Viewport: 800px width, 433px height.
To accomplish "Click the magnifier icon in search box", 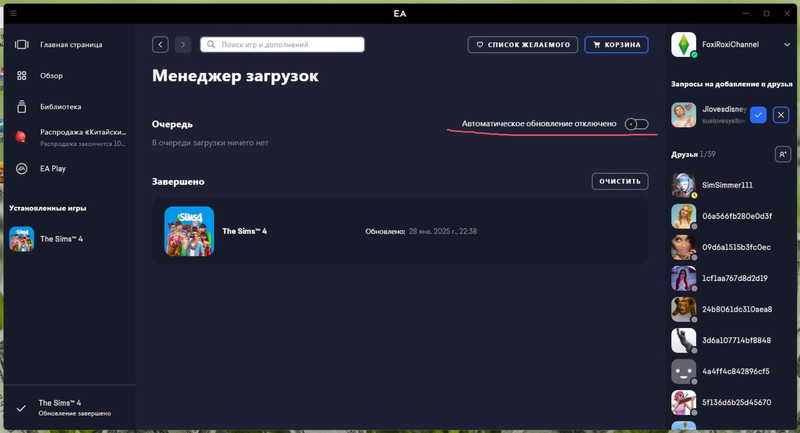I will pos(211,44).
